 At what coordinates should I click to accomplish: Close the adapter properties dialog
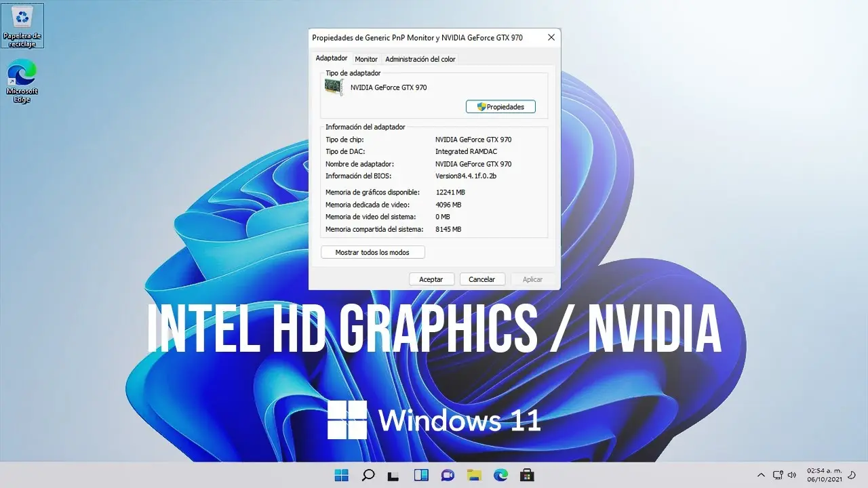click(551, 38)
